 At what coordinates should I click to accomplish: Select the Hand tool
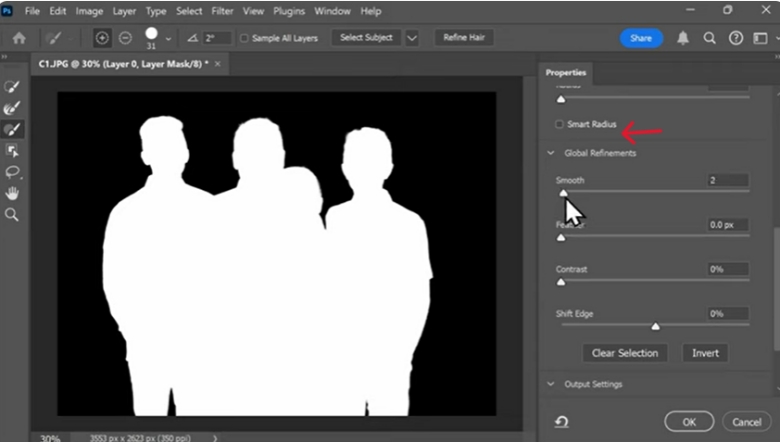12,193
